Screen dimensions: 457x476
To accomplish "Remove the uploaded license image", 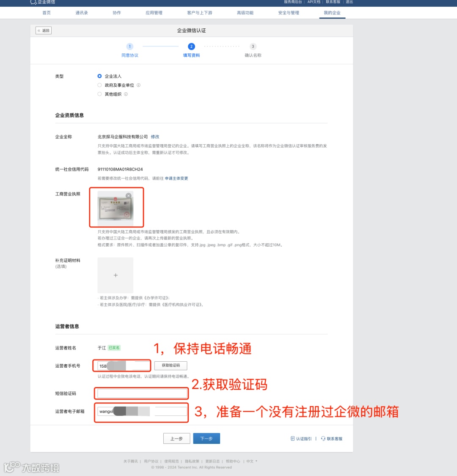I will pos(129,196).
